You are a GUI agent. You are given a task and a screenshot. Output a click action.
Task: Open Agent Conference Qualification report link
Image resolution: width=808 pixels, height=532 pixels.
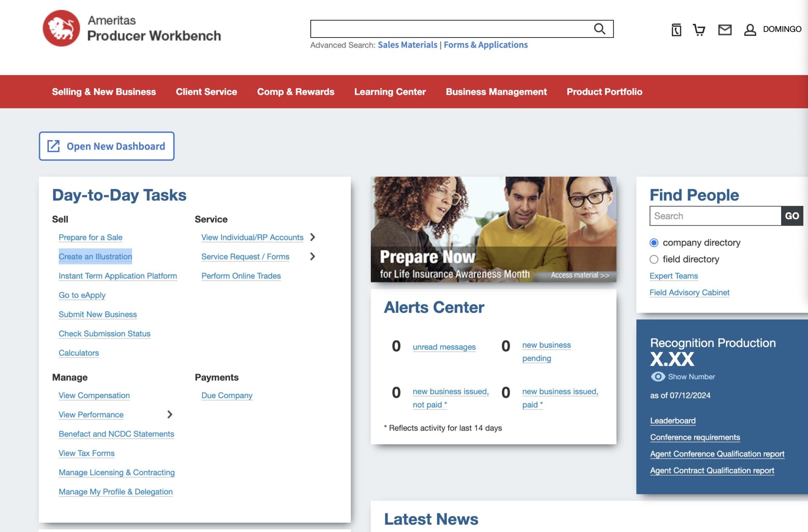[x=718, y=454]
